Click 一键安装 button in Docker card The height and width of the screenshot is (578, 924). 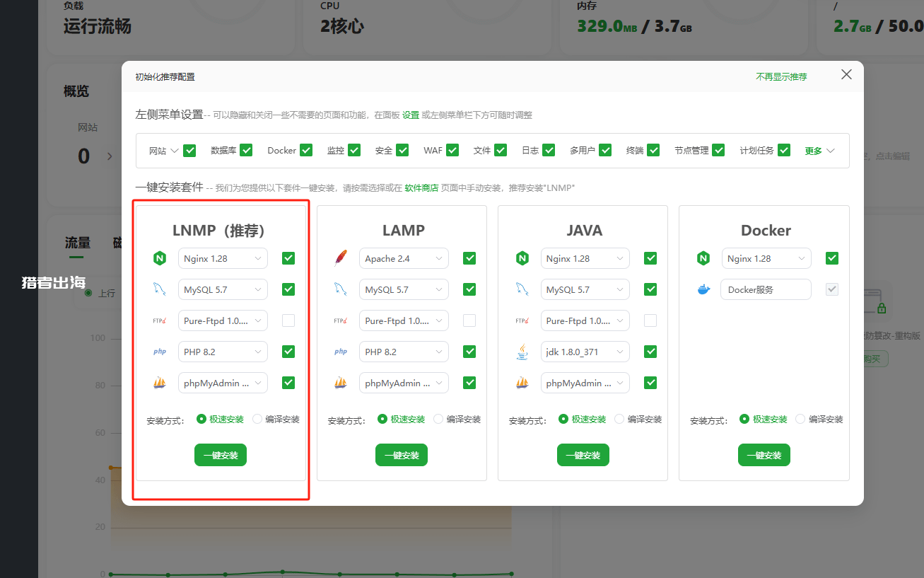(764, 455)
